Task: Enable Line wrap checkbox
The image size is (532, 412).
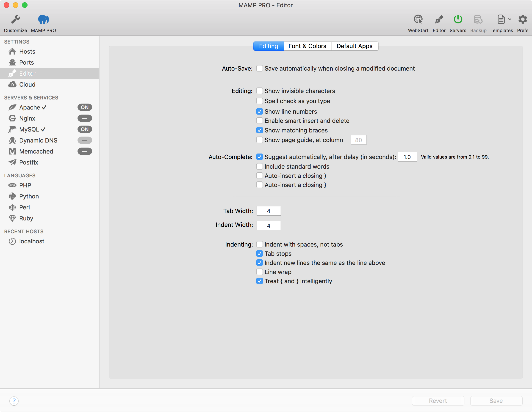Action: tap(259, 272)
